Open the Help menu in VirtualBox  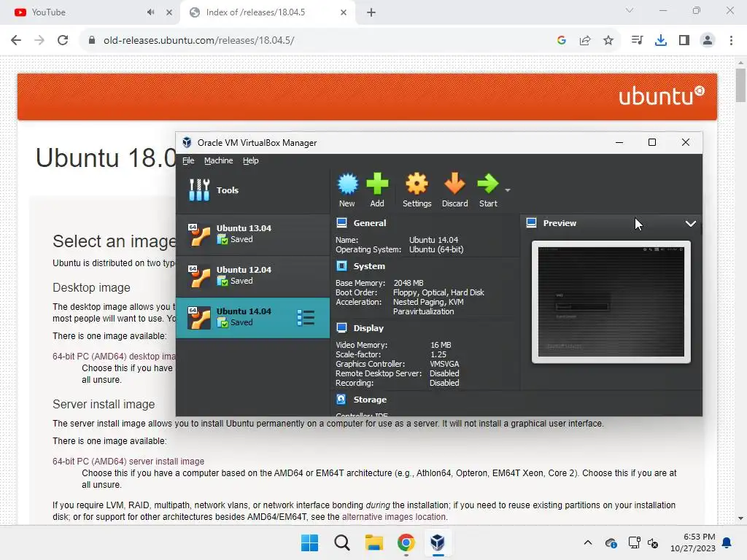[251, 160]
